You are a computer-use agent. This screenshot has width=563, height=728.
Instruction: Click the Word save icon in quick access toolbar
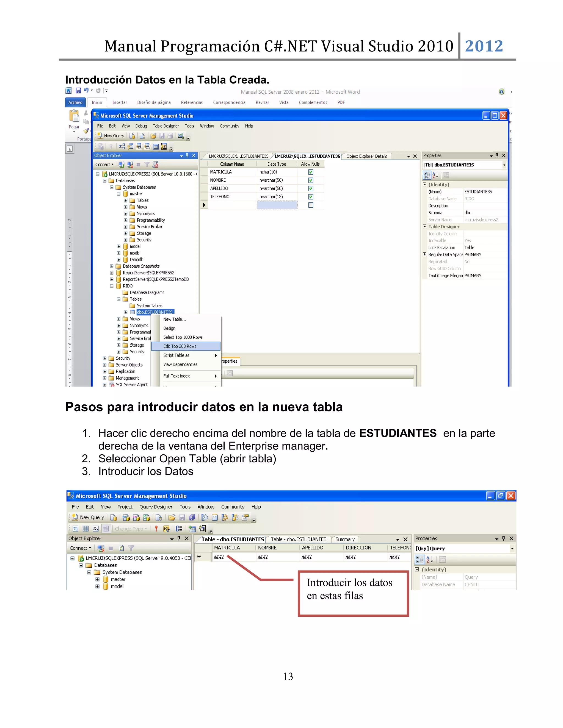(78, 90)
